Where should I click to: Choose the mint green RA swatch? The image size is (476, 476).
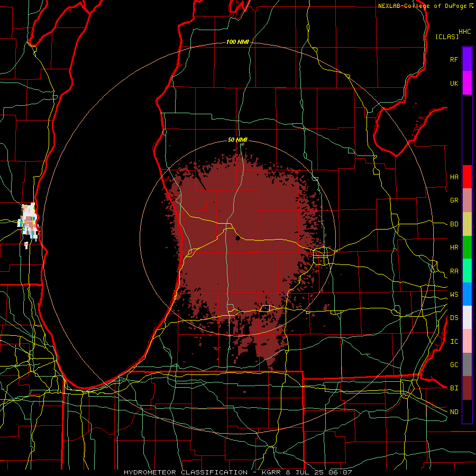click(467, 271)
